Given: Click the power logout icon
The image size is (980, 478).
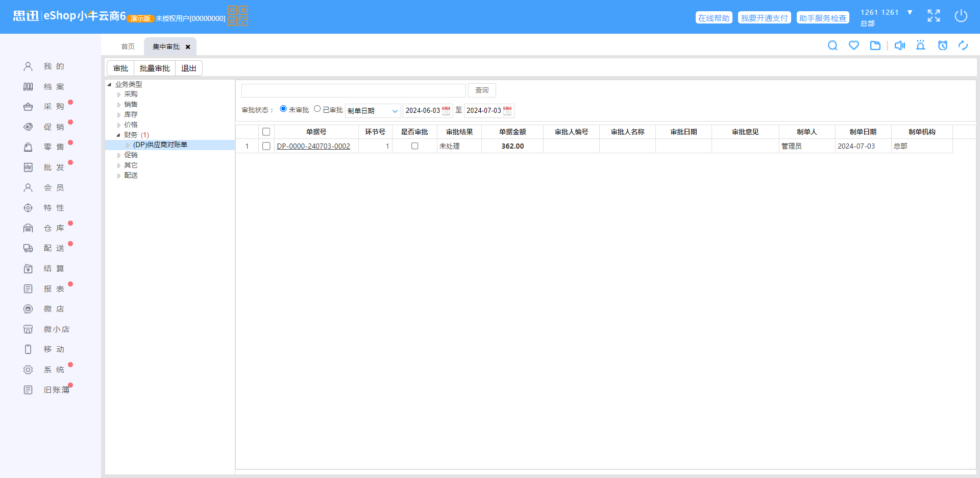Looking at the screenshot, I should (x=961, y=16).
